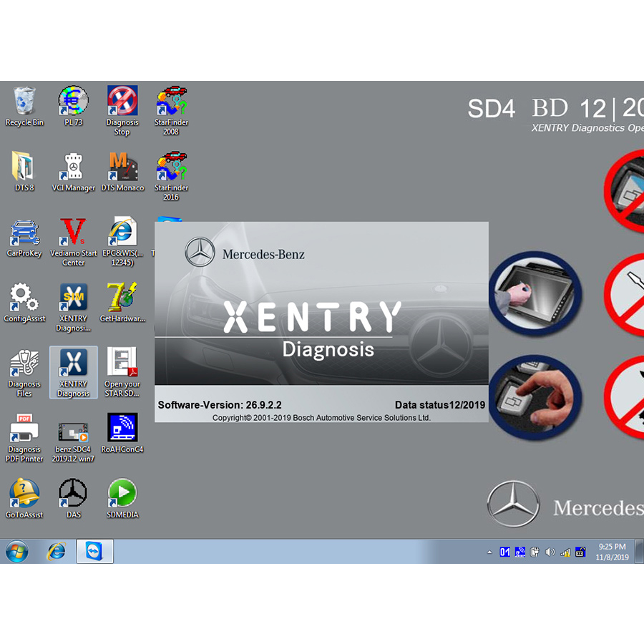The width and height of the screenshot is (644, 644).
Task: Click the Diagnosis PDF Printer icon
Action: click(24, 429)
